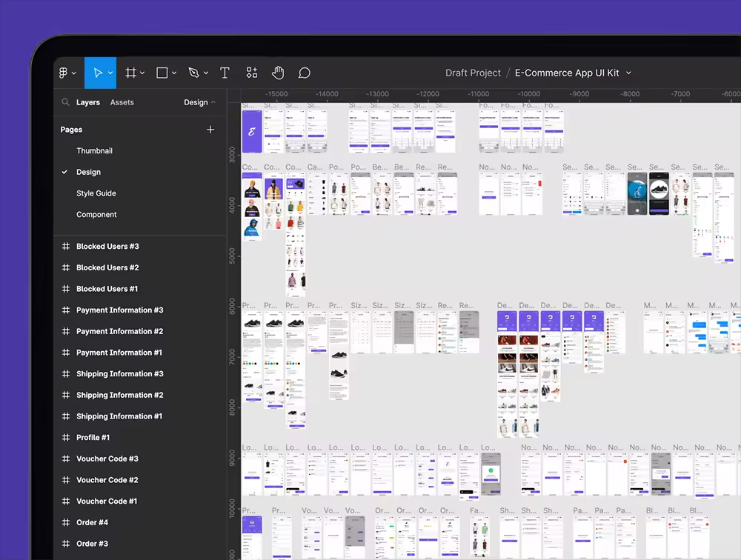Switch to the Layers tab
Viewport: 741px width, 560px height.
tap(87, 102)
